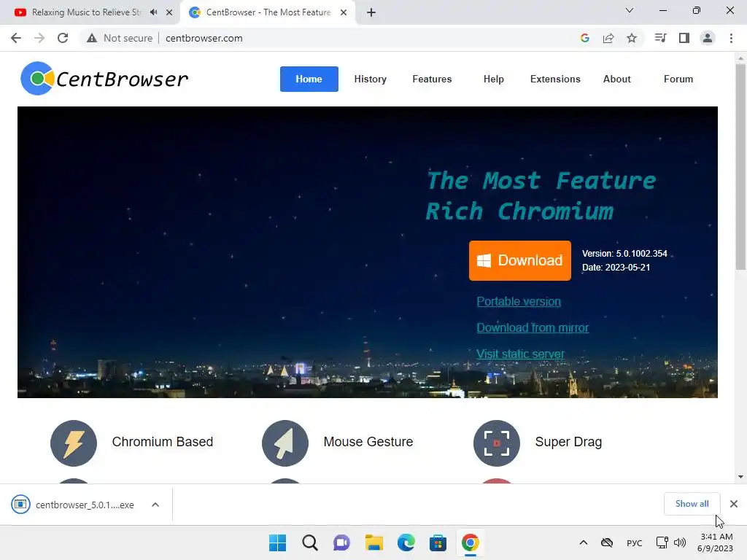Viewport: 747px width, 560px height.
Task: Click the Date: 2023-05-21 text
Action: (x=616, y=268)
